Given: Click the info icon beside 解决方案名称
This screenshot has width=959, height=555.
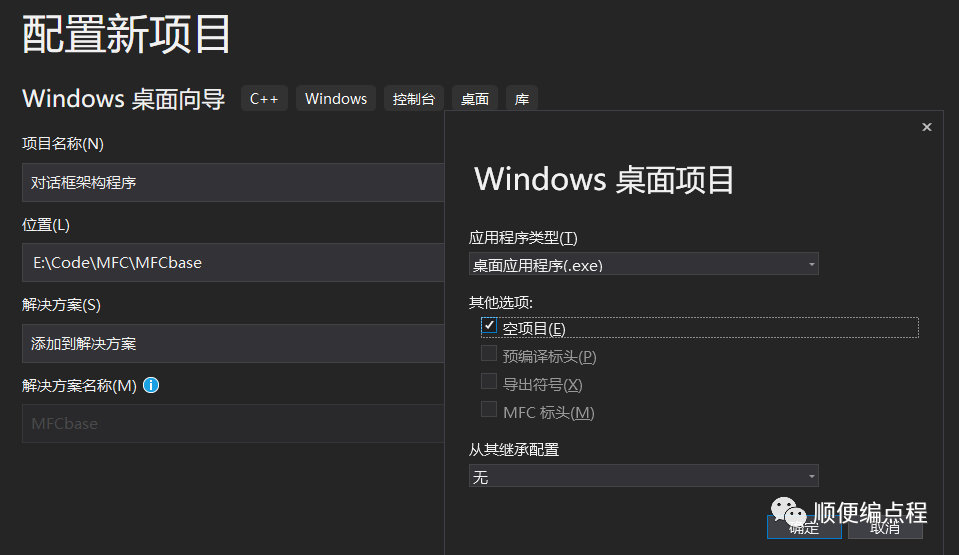Looking at the screenshot, I should [x=151, y=385].
